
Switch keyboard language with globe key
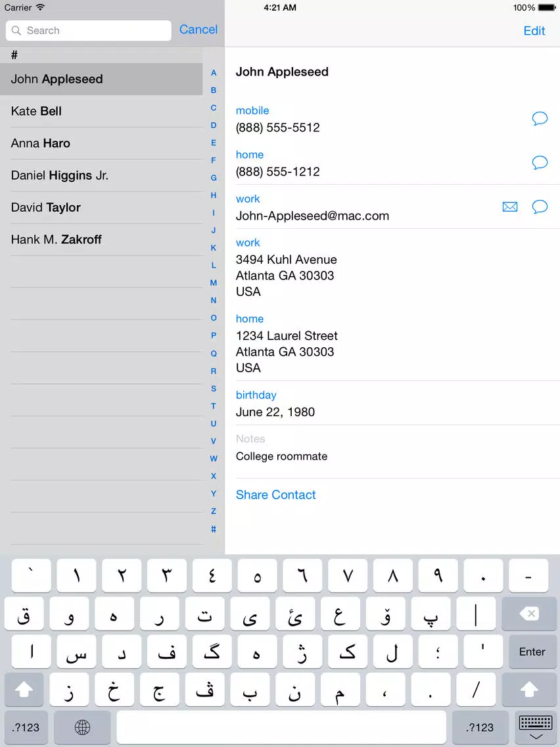[x=82, y=727]
